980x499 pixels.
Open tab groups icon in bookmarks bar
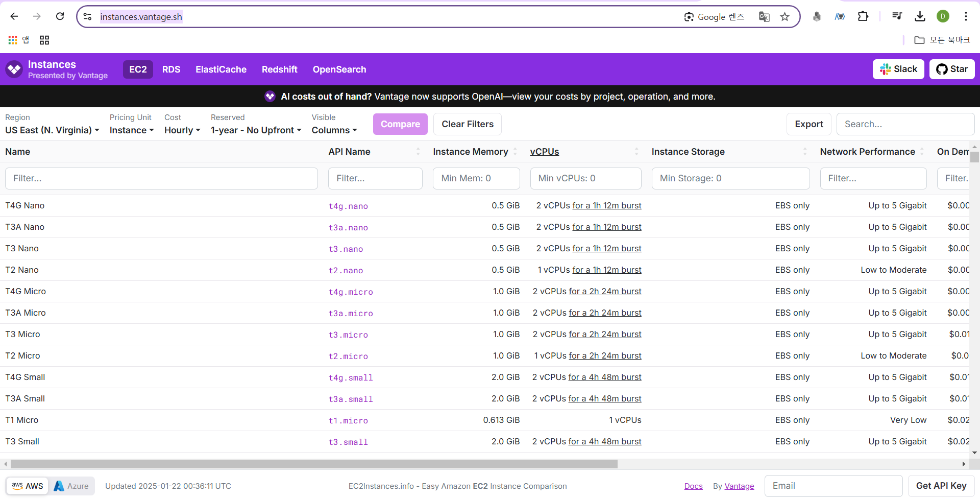click(x=44, y=40)
